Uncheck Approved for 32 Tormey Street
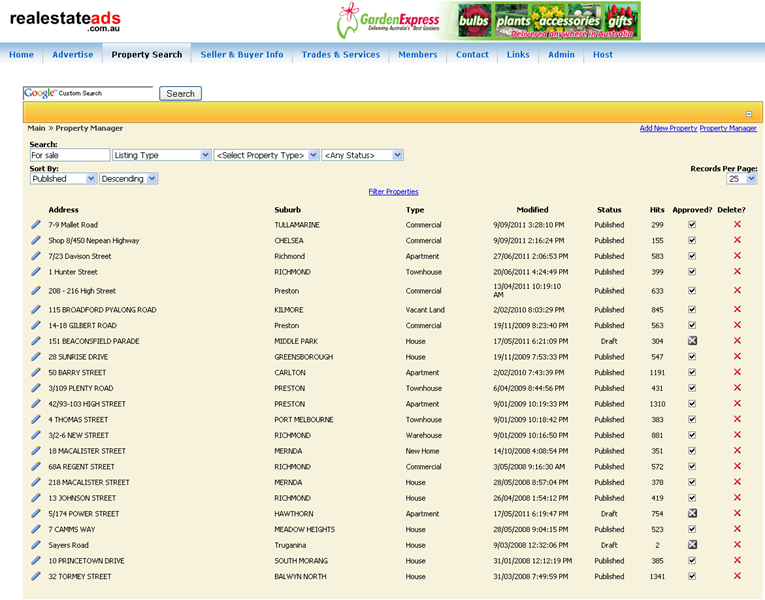Viewport: 765px width, 600px height. (692, 576)
